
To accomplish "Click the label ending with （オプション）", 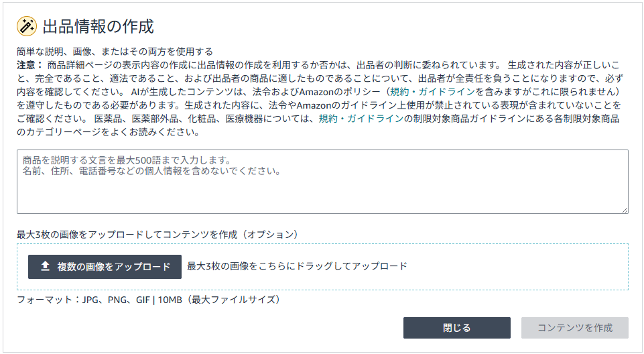I will click(158, 235).
